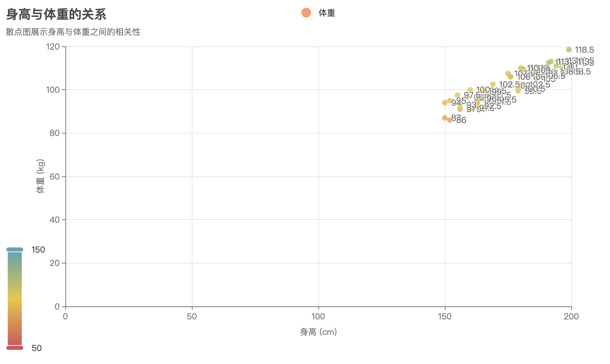Click the 50 label beside the color scale
The width and height of the screenshot is (610, 364).
click(x=37, y=348)
